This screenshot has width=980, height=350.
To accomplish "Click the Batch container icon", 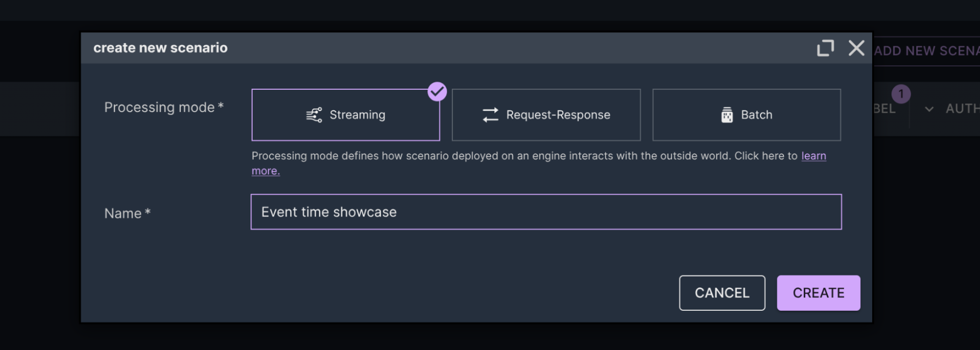I will coord(727,115).
